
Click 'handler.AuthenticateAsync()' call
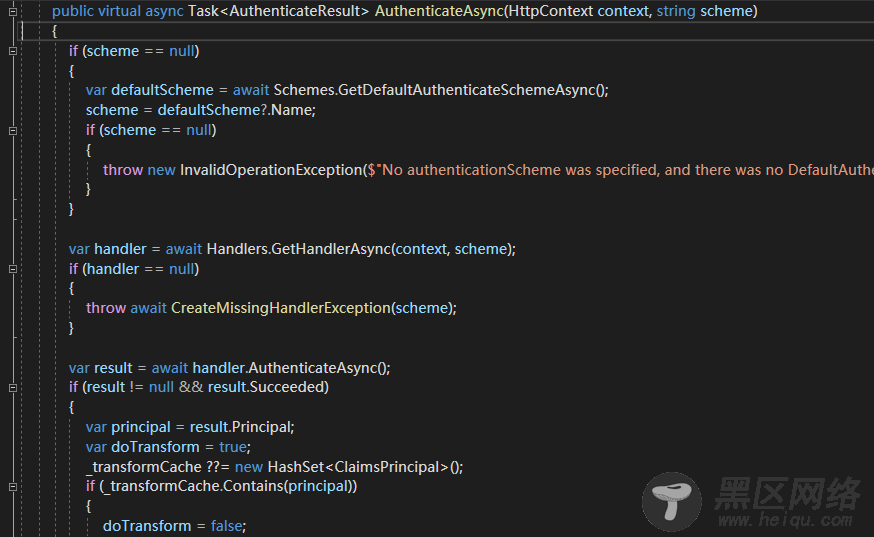click(290, 368)
